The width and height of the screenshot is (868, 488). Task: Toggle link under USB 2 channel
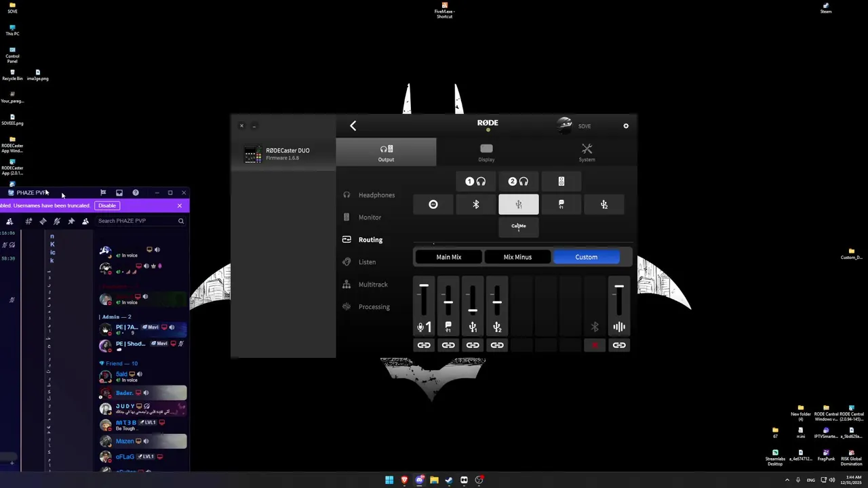(x=497, y=346)
